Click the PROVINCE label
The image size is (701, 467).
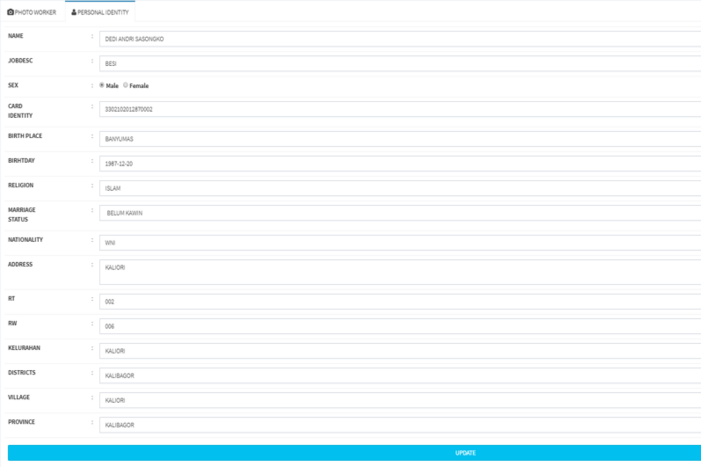[x=21, y=421]
